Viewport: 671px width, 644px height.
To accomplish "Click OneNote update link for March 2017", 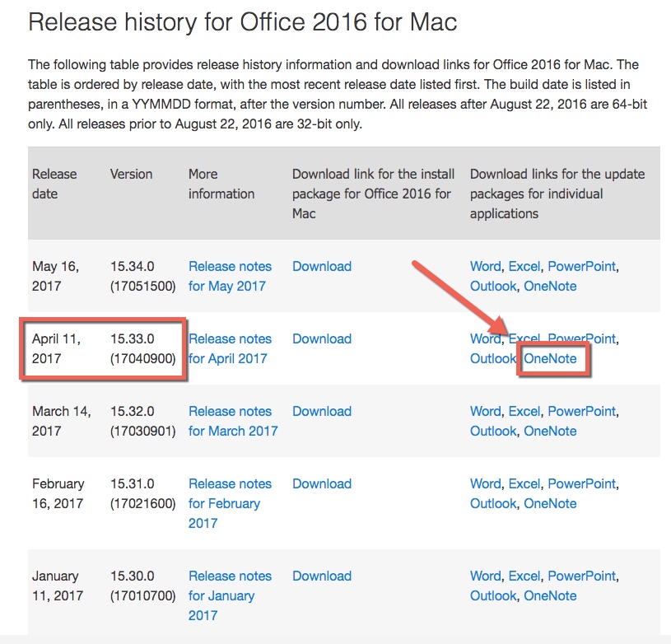I will (x=550, y=431).
